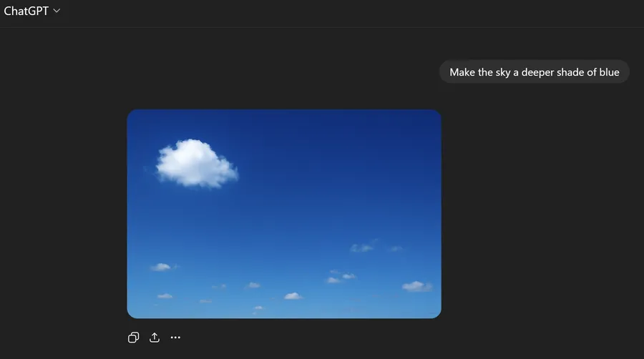Open the generated blue sky image
The width and height of the screenshot is (644, 359).
pyautogui.click(x=284, y=214)
